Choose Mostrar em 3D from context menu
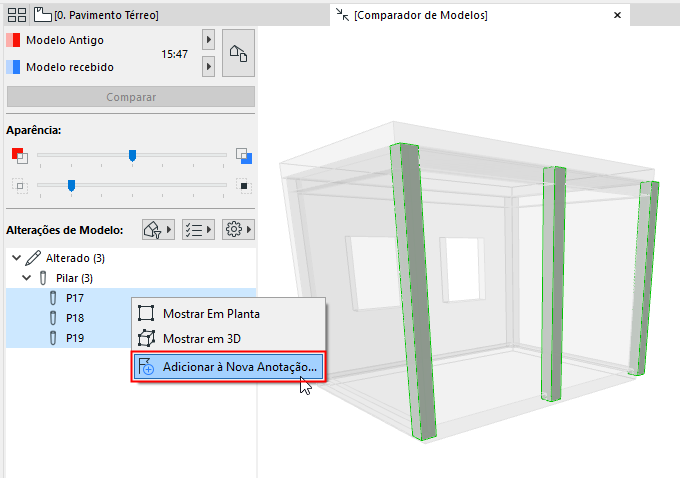Viewport: 680px width, 478px height. (x=228, y=338)
